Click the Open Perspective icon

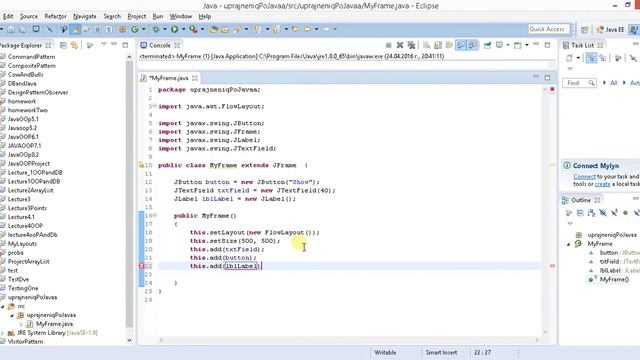[584, 29]
